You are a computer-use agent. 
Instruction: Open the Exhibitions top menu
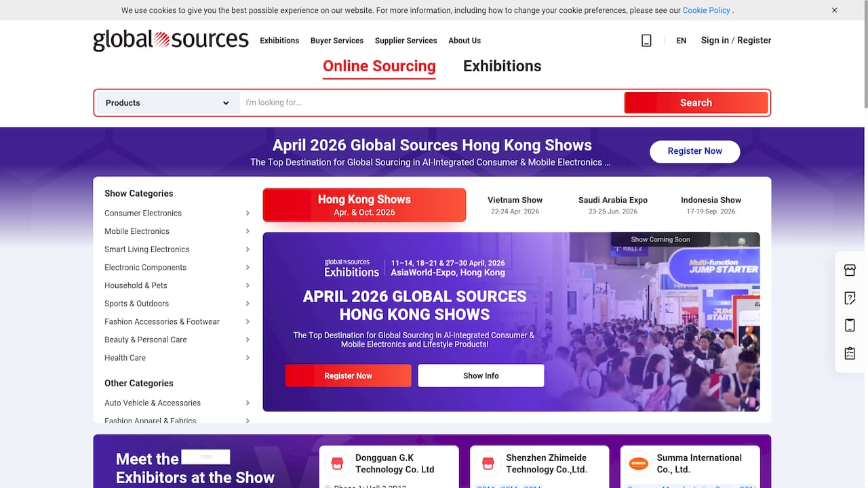coord(279,41)
